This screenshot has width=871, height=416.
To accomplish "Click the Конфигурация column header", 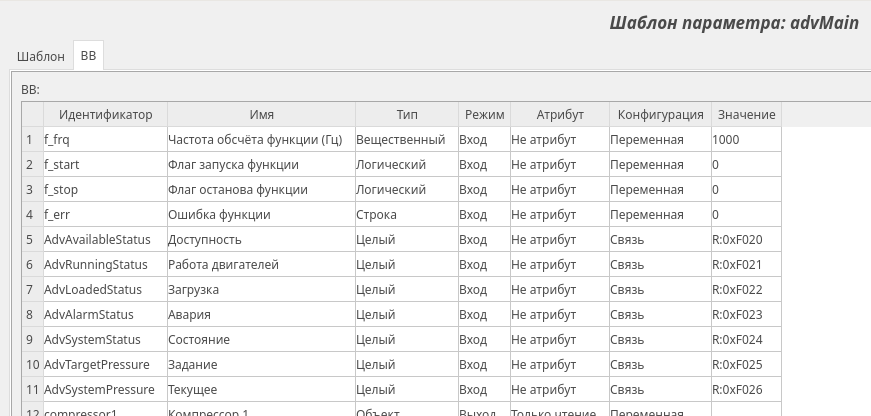I will click(660, 115).
